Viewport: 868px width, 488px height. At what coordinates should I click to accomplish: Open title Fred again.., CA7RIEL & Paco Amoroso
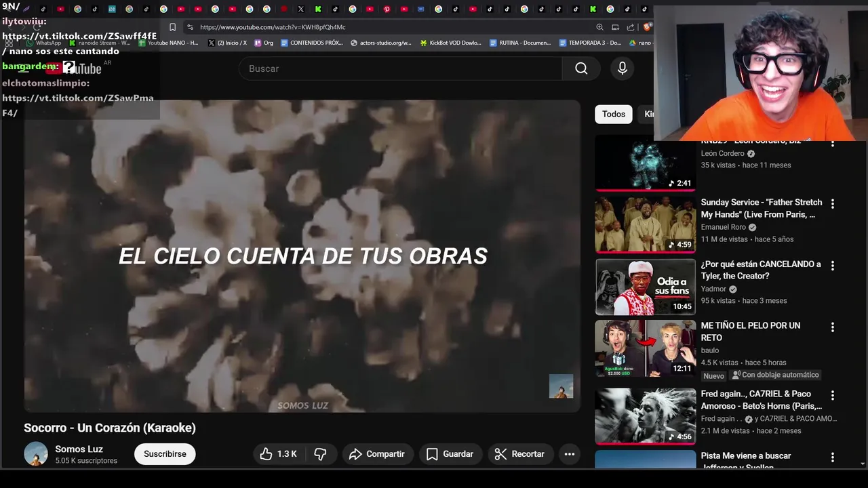tap(761, 400)
